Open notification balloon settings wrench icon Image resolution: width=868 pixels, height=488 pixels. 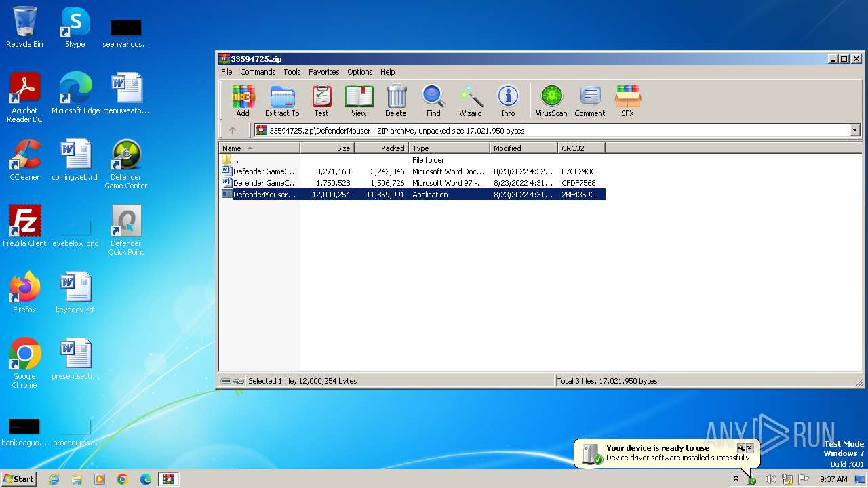click(x=741, y=448)
